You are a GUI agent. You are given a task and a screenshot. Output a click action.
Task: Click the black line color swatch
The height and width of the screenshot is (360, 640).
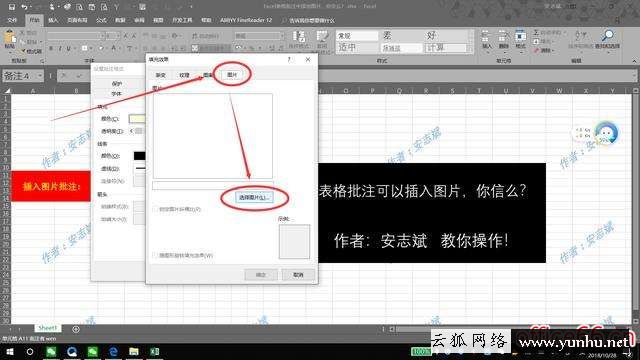(139, 156)
